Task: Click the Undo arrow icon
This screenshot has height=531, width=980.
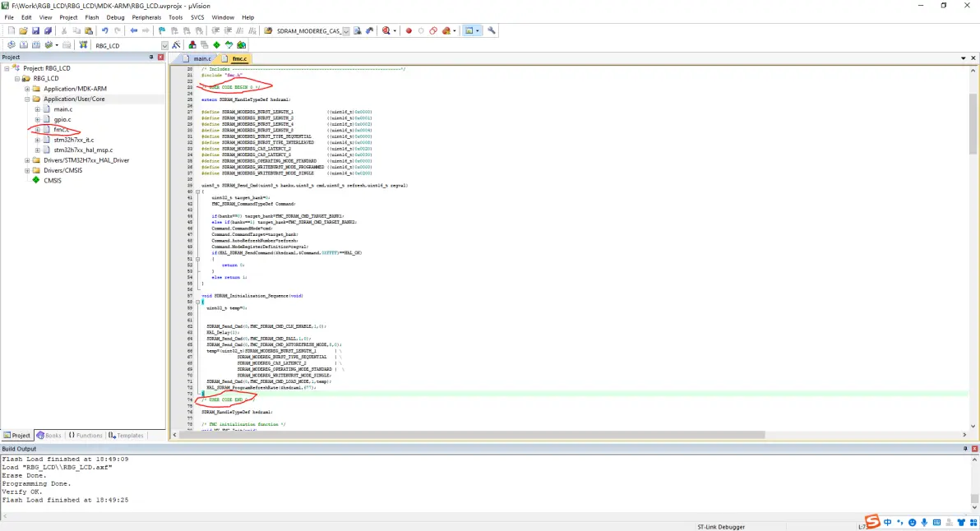Action: click(x=104, y=30)
